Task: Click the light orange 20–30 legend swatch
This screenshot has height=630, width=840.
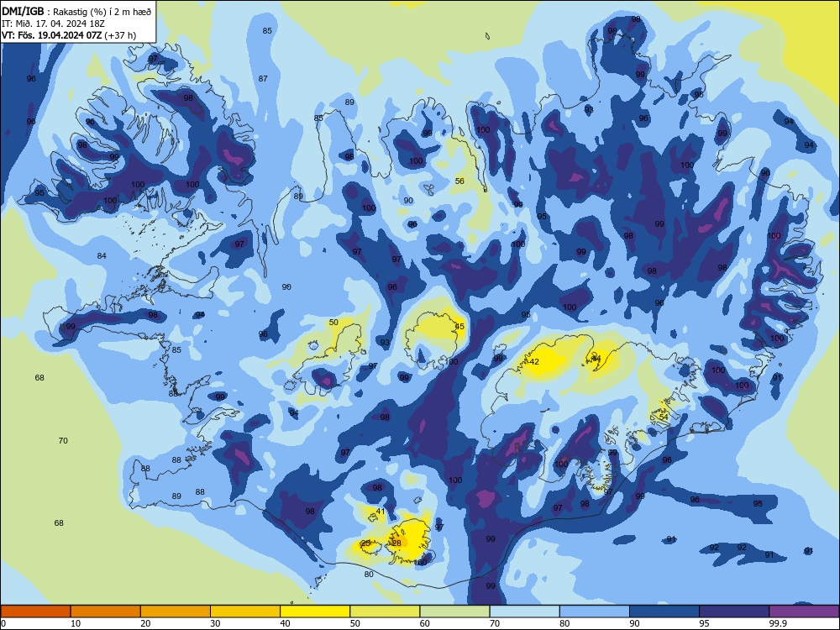Action: pos(176,612)
